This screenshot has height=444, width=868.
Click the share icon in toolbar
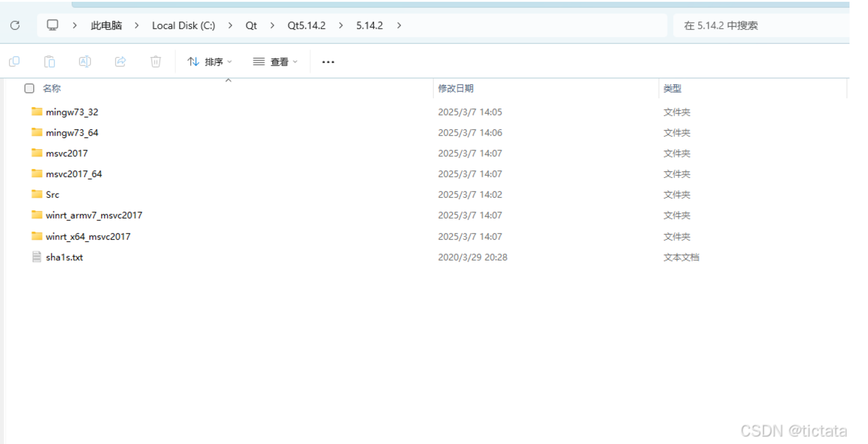coord(121,62)
